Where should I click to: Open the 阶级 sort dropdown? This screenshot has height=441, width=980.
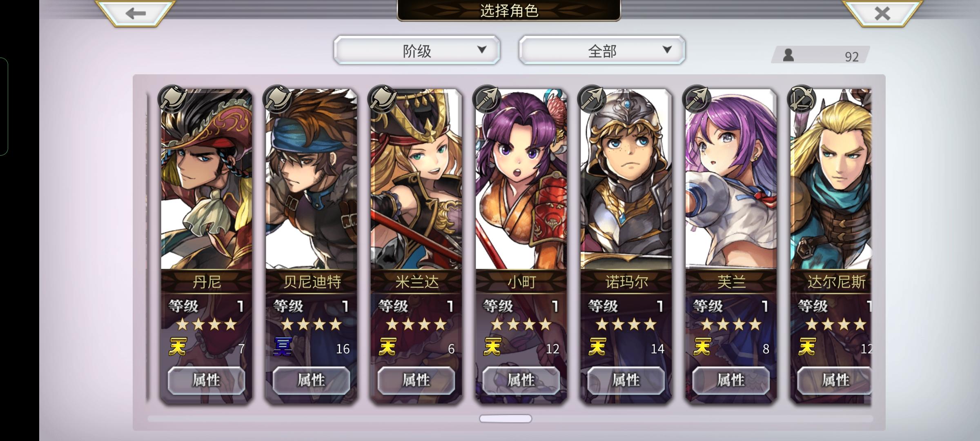416,50
